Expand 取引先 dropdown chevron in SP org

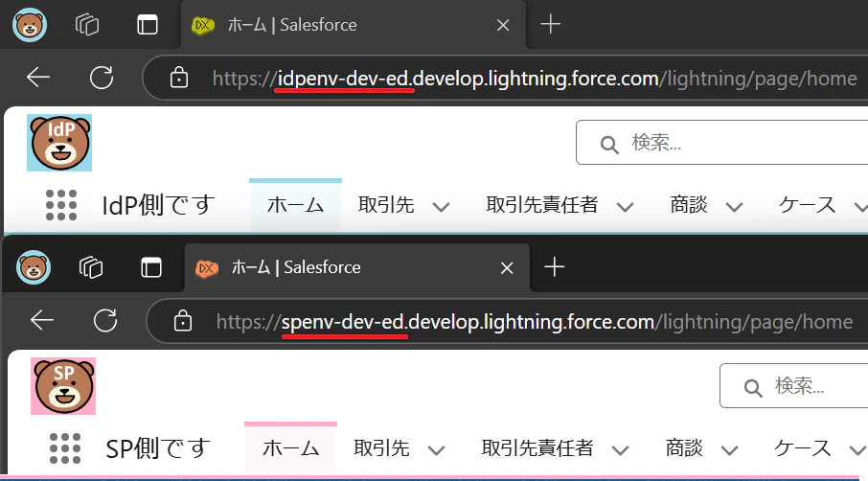click(436, 450)
